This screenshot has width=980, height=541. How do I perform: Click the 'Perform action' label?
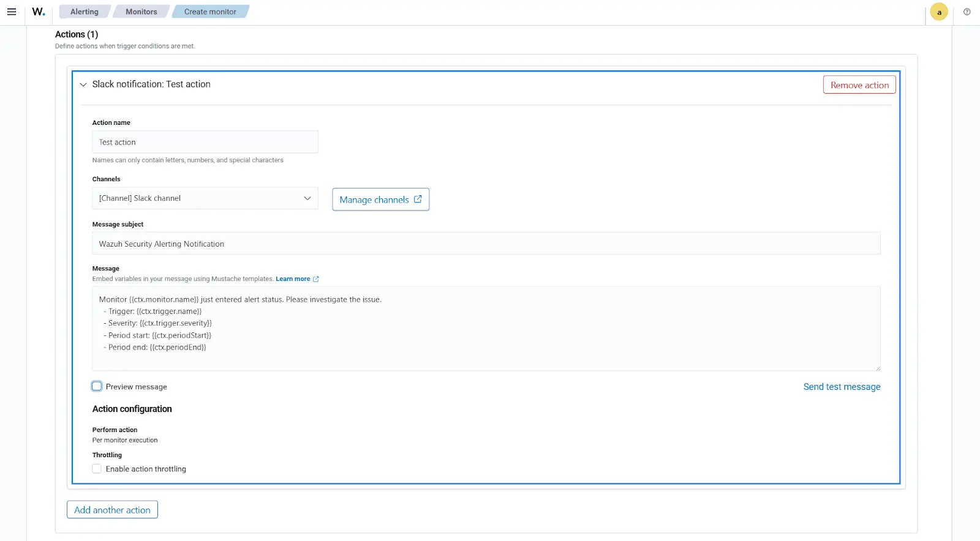pyautogui.click(x=115, y=430)
